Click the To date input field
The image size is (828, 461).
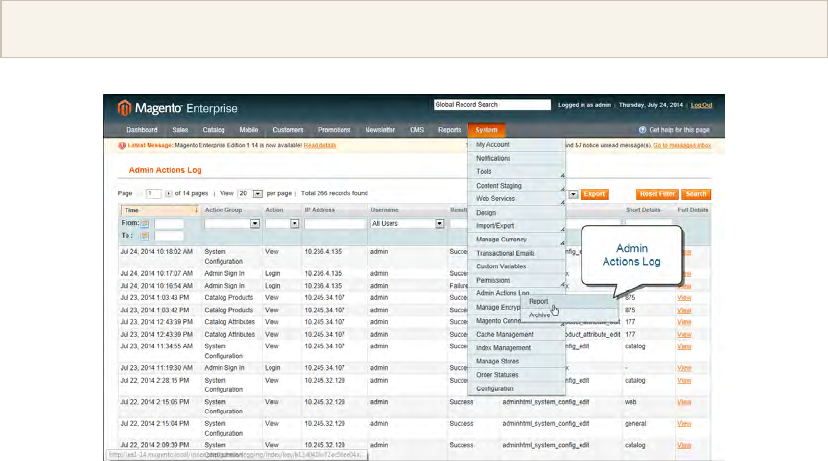pyautogui.click(x=169, y=236)
